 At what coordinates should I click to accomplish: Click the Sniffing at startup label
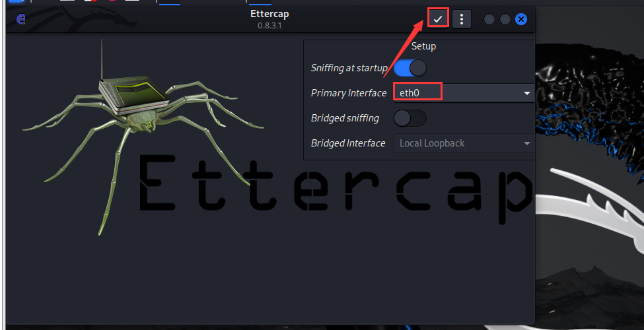[349, 68]
